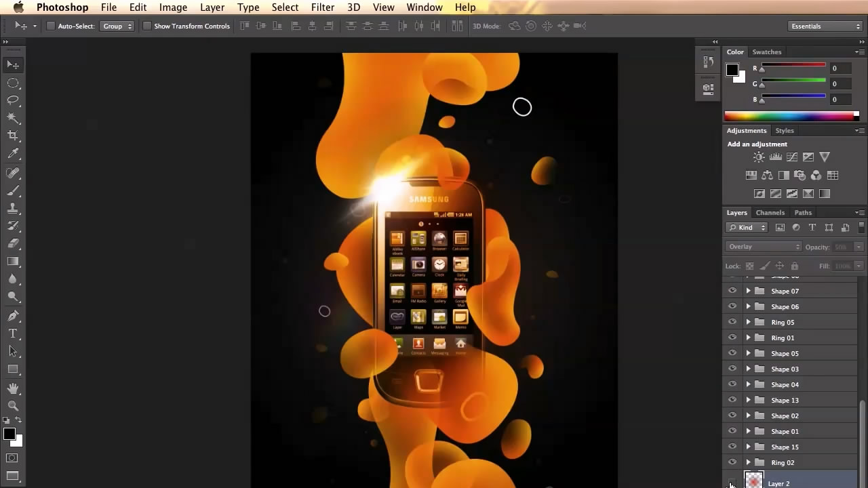
Task: Click the foreground color in toolbox
Action: tap(9, 434)
